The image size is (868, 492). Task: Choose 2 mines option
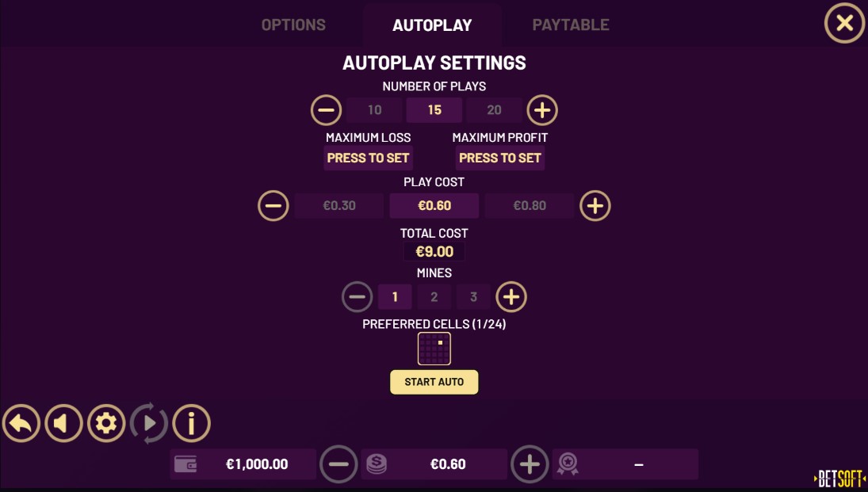click(434, 296)
